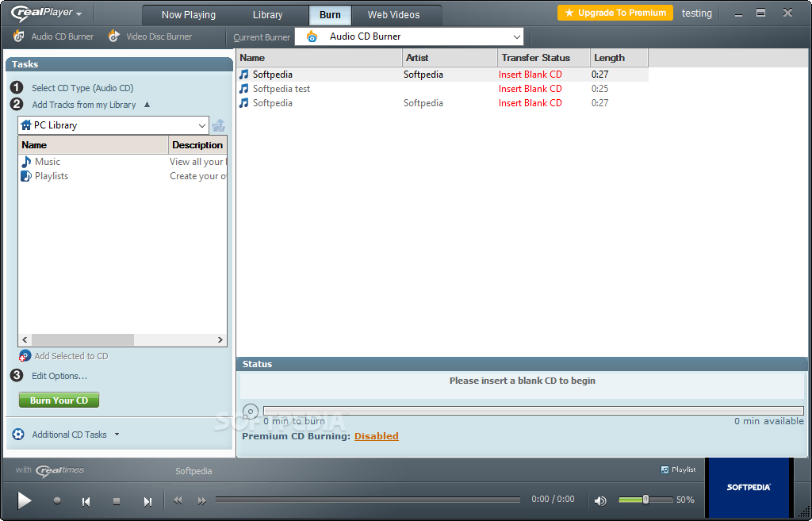Viewport: 812px width, 521px height.
Task: Sort tracks by Name column header
Action: click(x=320, y=58)
